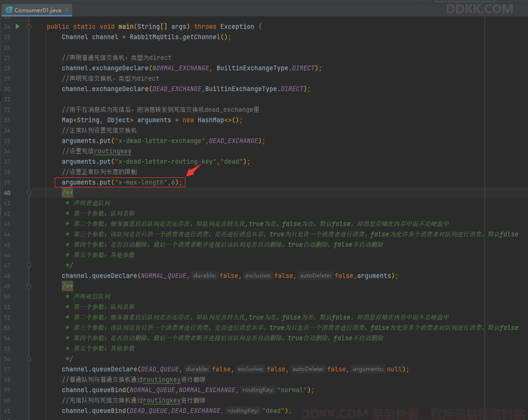528x420 pixels.
Task: Click the "x-max-length" string literal
Action: [x=141, y=182]
